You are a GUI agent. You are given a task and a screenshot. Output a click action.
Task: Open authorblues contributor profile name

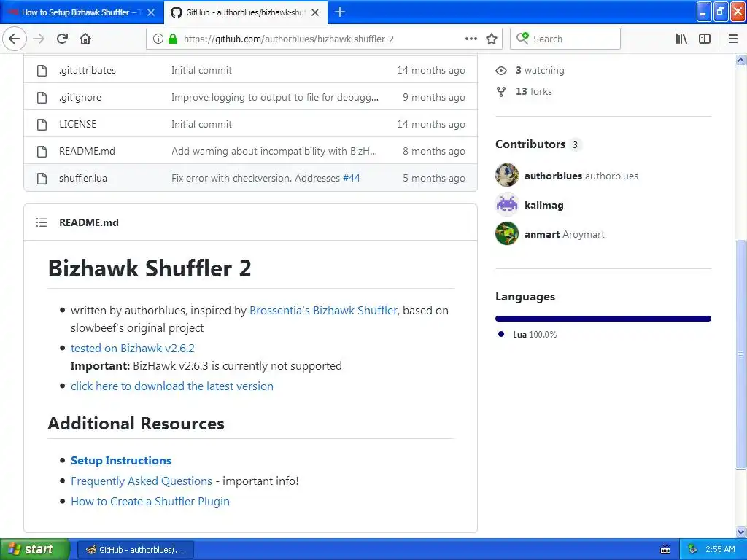[553, 176]
